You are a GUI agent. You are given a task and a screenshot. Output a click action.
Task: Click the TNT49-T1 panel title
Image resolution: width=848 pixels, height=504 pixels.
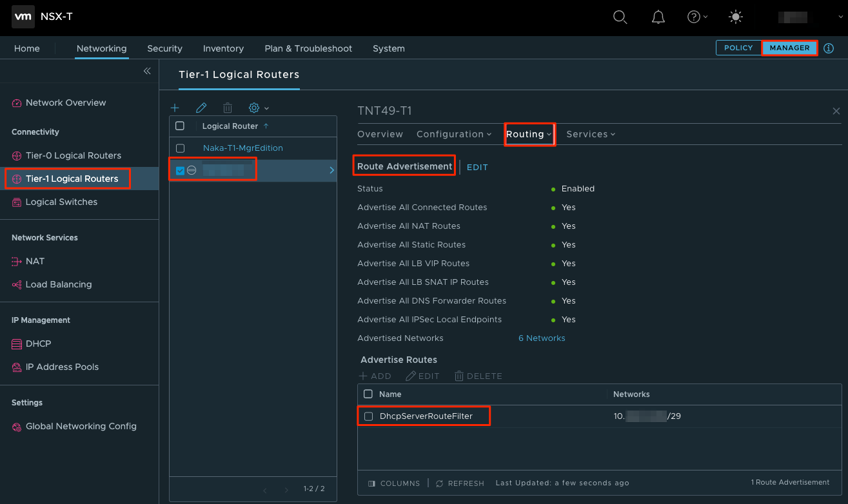pyautogui.click(x=384, y=111)
